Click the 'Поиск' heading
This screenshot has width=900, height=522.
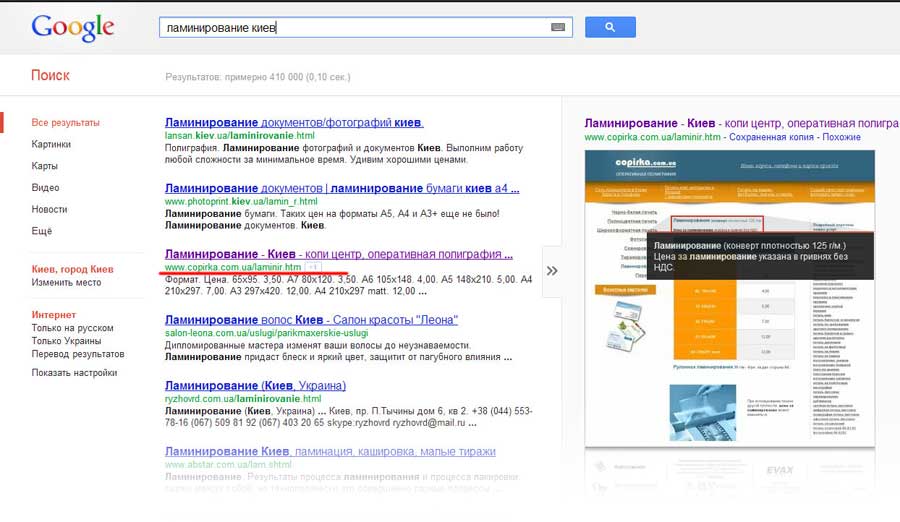[x=51, y=75]
